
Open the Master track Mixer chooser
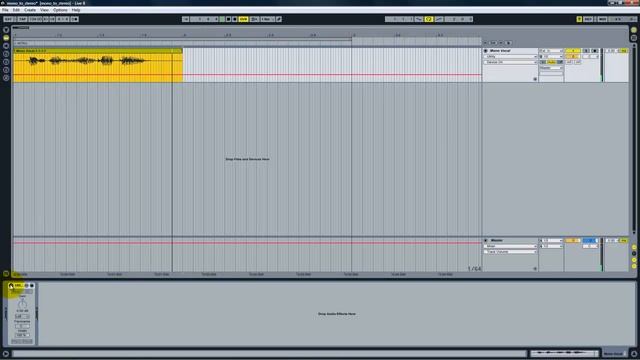coord(510,246)
